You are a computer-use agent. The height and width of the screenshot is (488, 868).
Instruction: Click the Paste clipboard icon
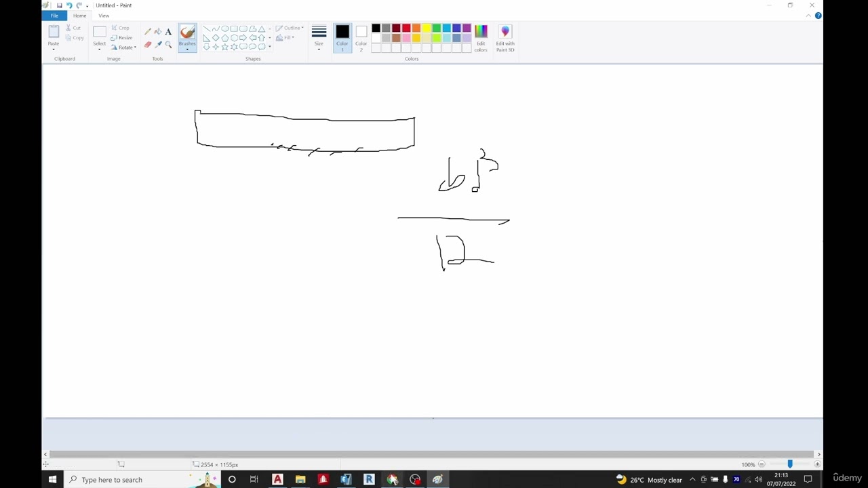pyautogui.click(x=54, y=33)
